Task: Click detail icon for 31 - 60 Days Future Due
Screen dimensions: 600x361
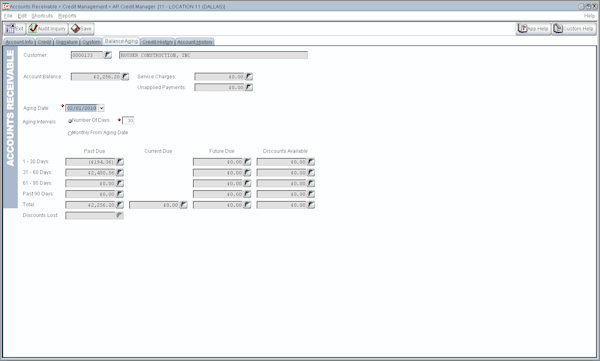Action: 248,173
